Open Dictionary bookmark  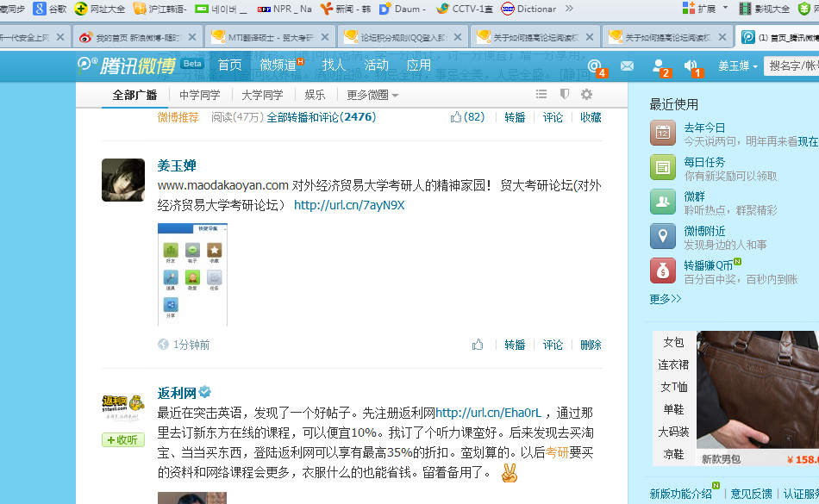click(528, 9)
